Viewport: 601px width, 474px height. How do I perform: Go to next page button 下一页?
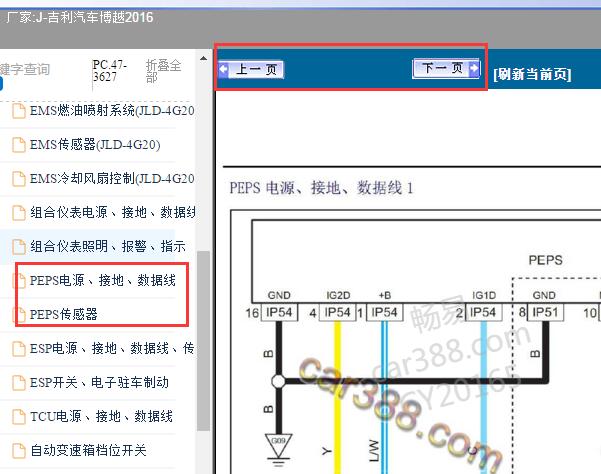click(446, 69)
